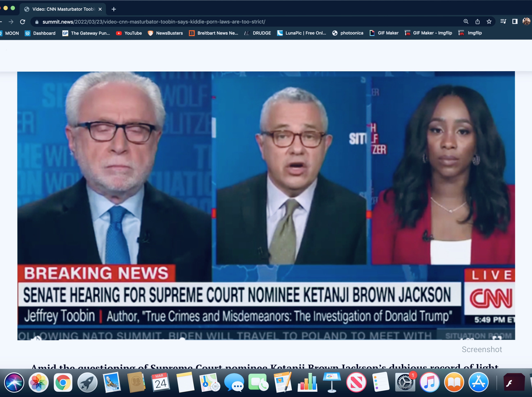Open System Preferences gear in dock
This screenshot has height=397, width=532.
(x=405, y=382)
